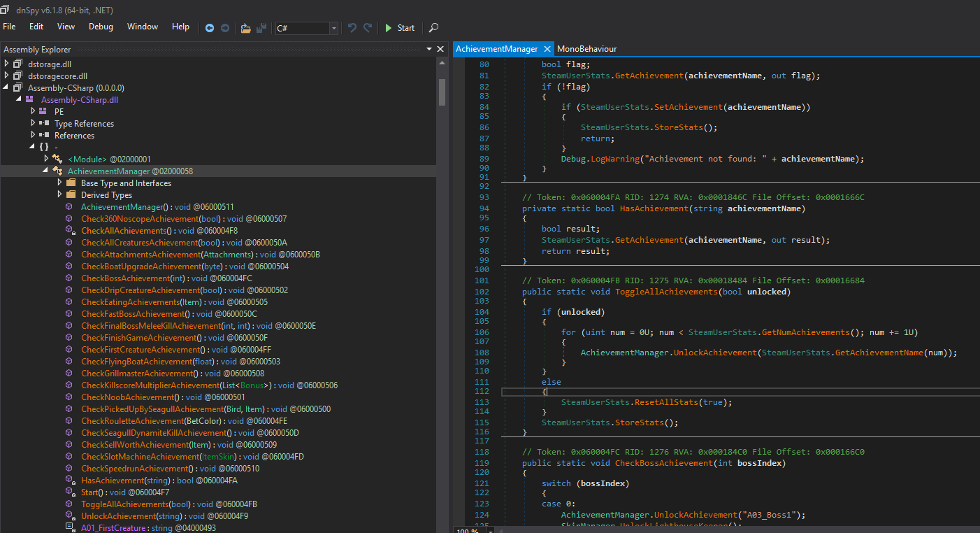Expand the Type References node

34,123
